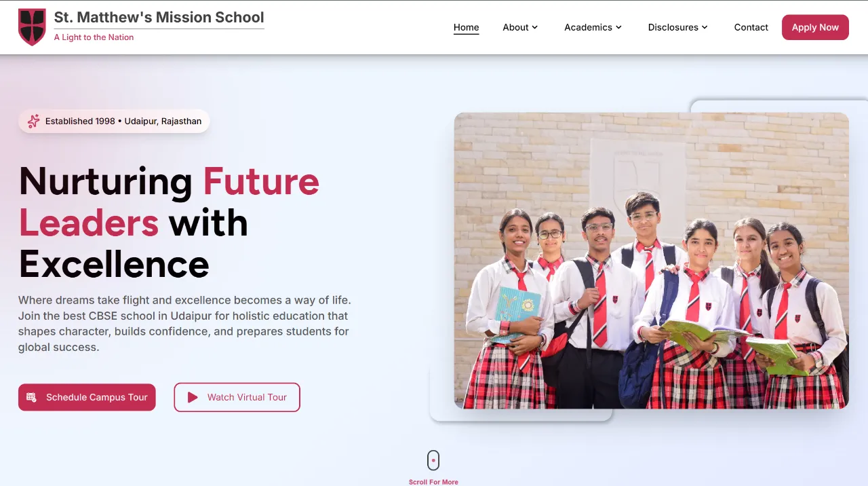Click the calendar icon on Schedule Campus Tour
The image size is (868, 486).
31,398
